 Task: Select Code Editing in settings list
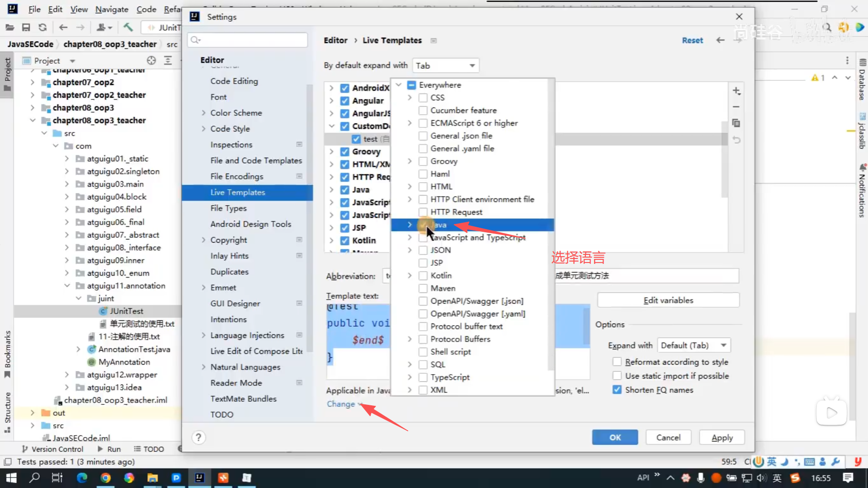[234, 81]
